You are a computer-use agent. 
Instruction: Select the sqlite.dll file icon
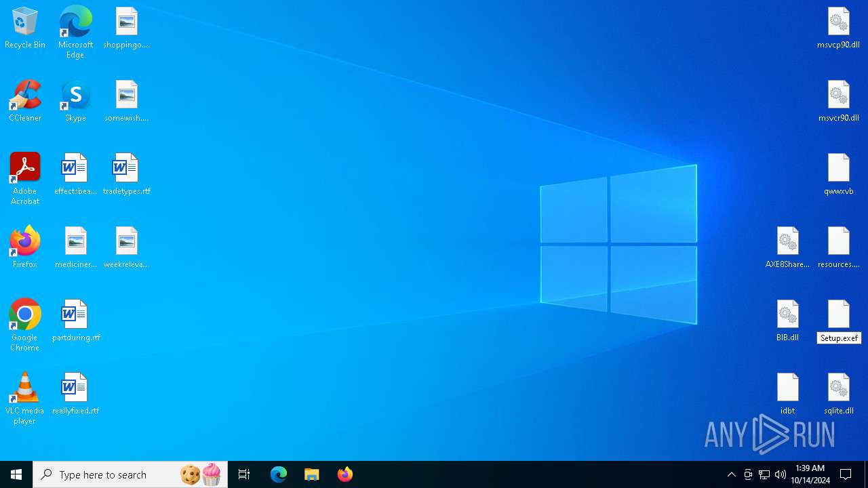point(838,394)
